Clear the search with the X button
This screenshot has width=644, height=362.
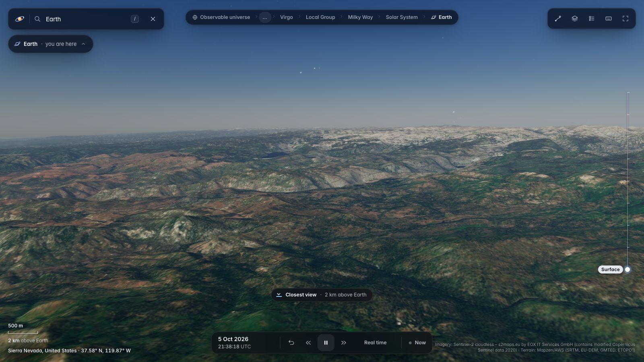[153, 19]
